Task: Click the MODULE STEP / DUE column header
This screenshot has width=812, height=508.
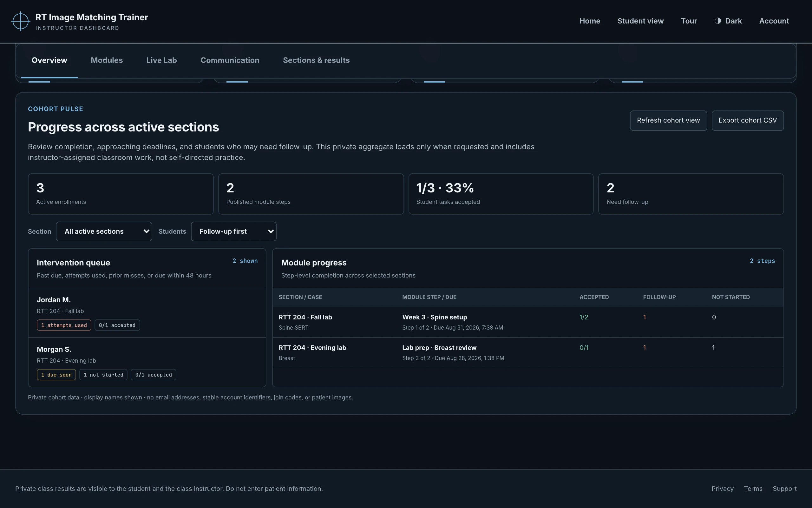Action: pos(429,297)
